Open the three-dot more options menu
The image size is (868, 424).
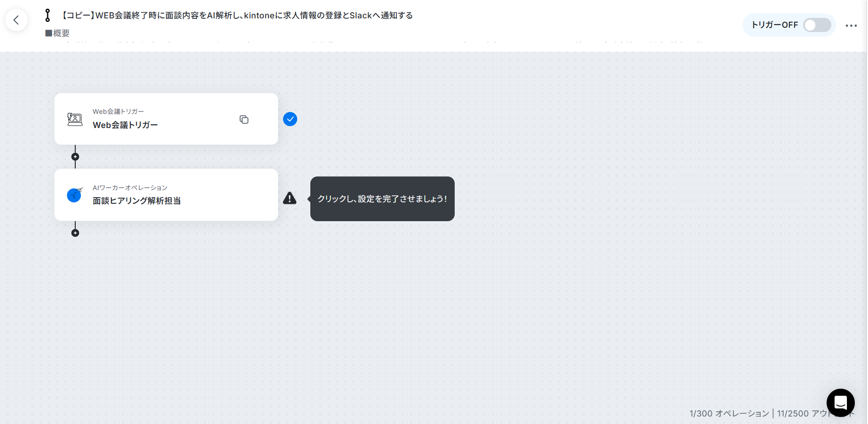pos(851,25)
